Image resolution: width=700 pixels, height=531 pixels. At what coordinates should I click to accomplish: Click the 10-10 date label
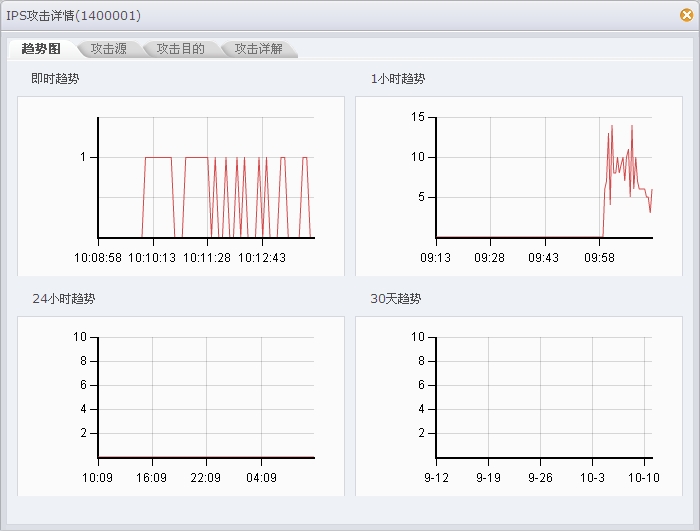[x=644, y=478]
